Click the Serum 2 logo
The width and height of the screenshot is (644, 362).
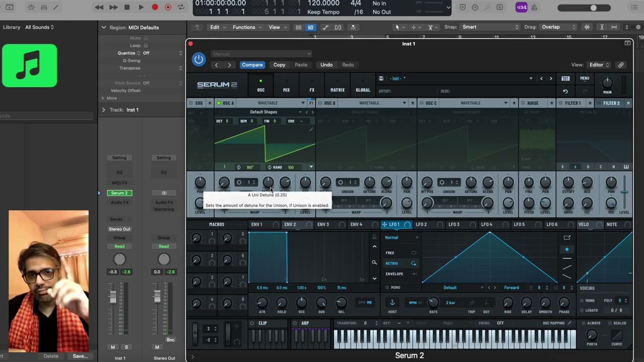coord(217,85)
